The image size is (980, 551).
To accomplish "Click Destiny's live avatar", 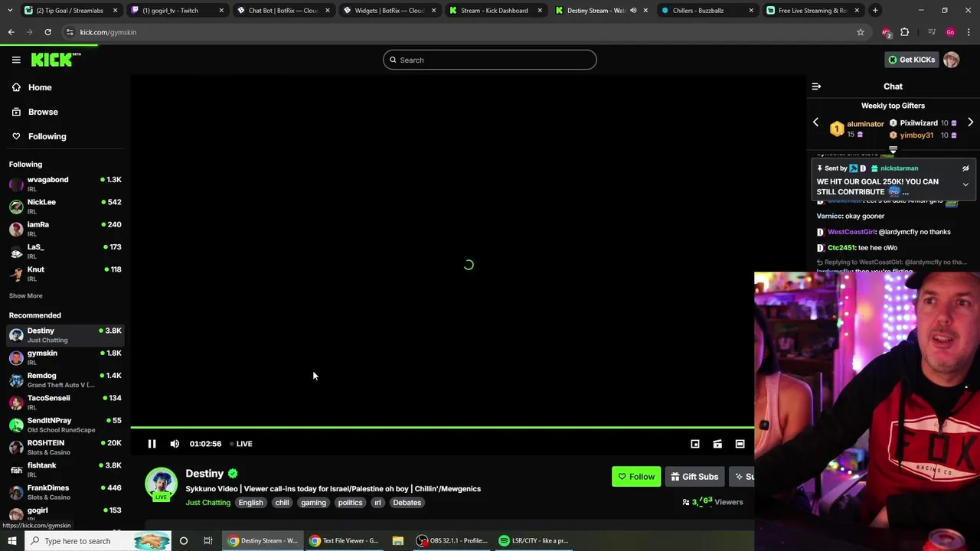I will click(x=161, y=484).
